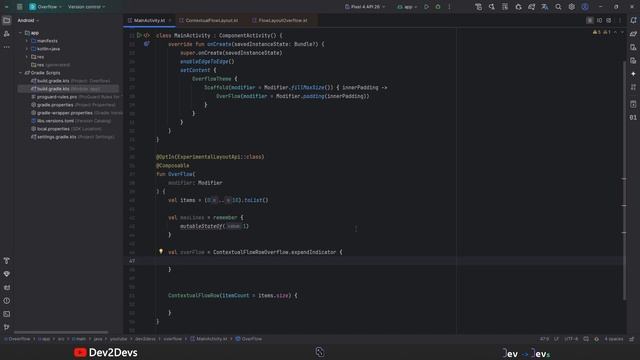This screenshot has width=640, height=360.
Task: Open the Project tool window folder icon
Action: tap(7, 20)
